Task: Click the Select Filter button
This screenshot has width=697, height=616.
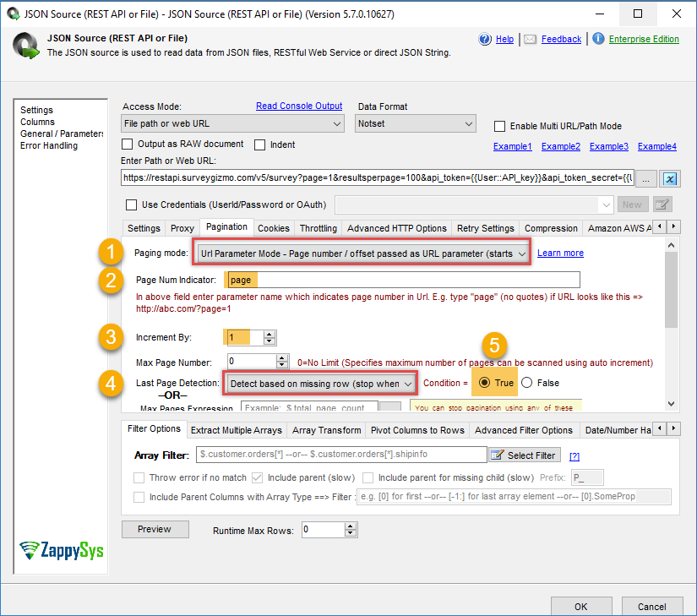Action: 525,455
